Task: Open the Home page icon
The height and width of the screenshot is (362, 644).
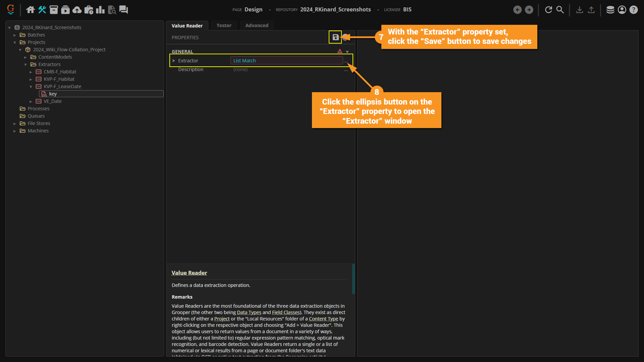Action: 31,10
